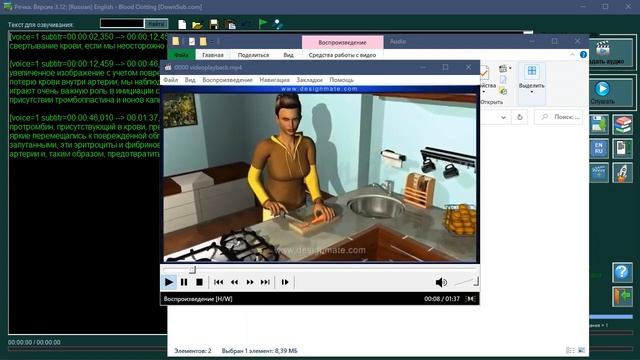Skip to previous file in player

[218, 282]
